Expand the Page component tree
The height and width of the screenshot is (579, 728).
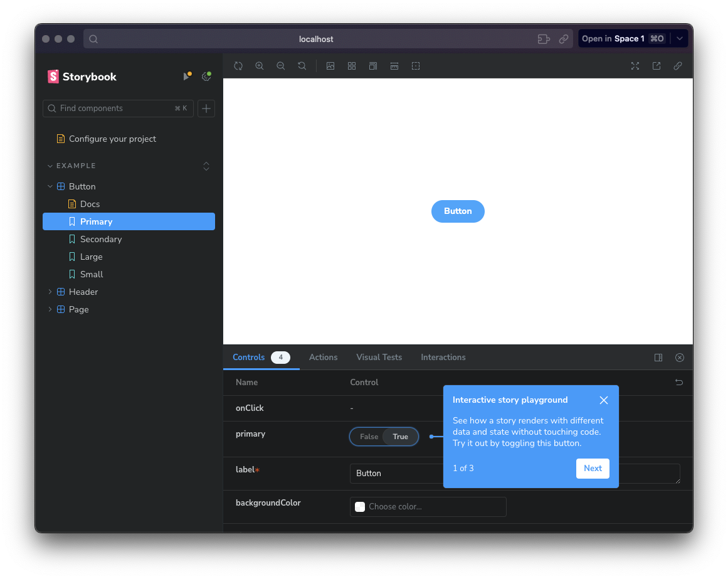pos(51,309)
